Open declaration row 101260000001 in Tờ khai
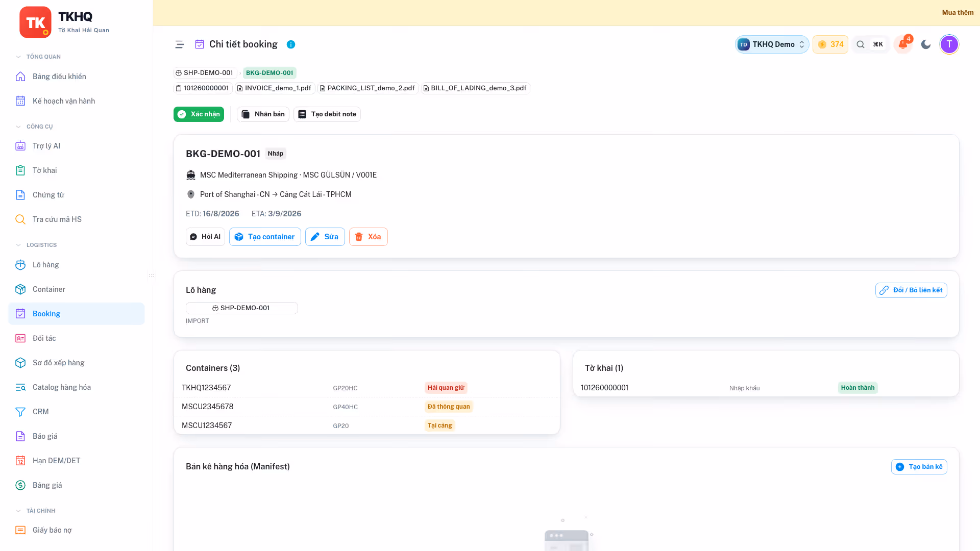 [766, 388]
